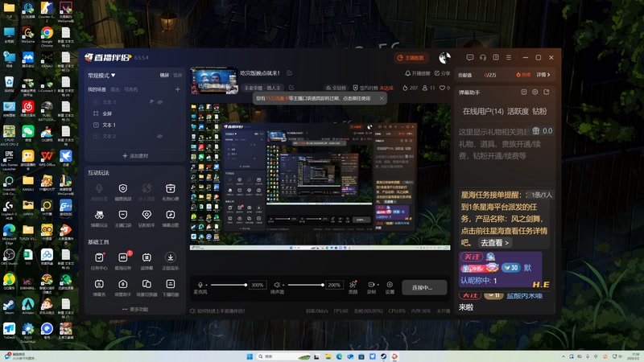Image resolution: width=644 pixels, height=362 pixels.
Task: Click the 弹幕助手 list icon
Action: click(524, 93)
